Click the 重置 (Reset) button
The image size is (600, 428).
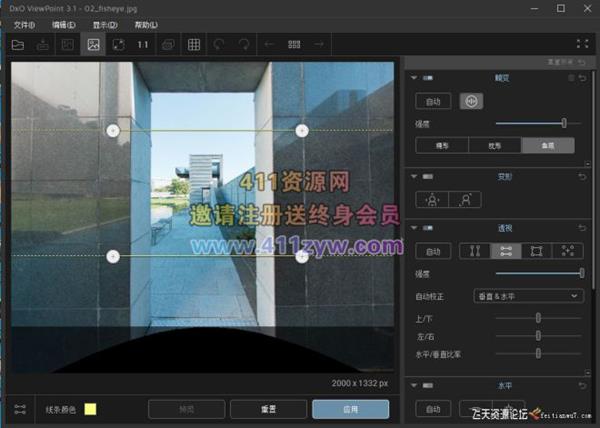(268, 409)
